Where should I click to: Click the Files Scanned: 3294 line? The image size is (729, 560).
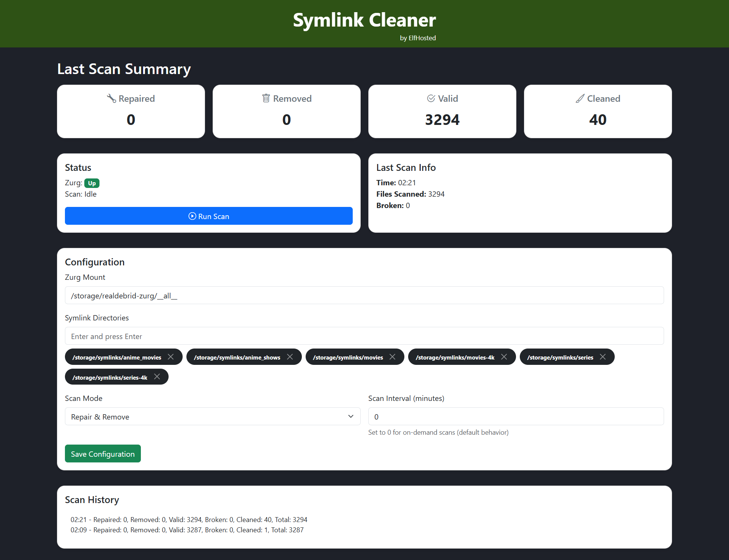(410, 194)
